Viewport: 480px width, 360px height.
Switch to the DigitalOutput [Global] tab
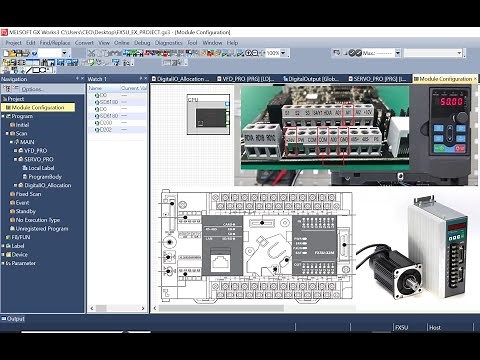tap(311, 79)
